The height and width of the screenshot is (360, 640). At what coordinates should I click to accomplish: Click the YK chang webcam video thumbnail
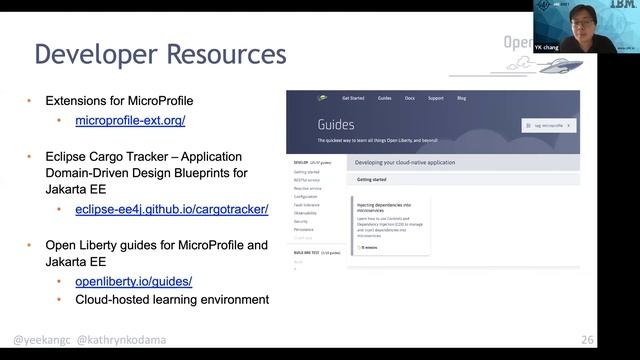pos(586,26)
